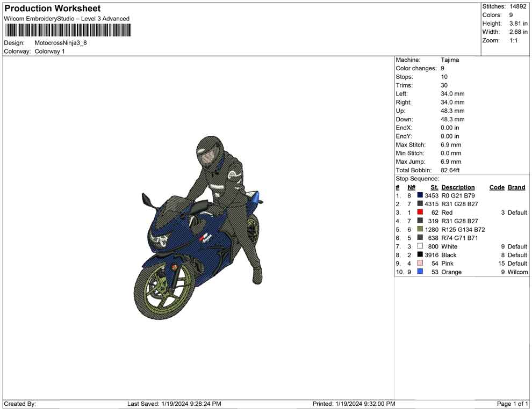Click the Page 1 of 1 label
The image size is (532, 409).
click(512, 404)
